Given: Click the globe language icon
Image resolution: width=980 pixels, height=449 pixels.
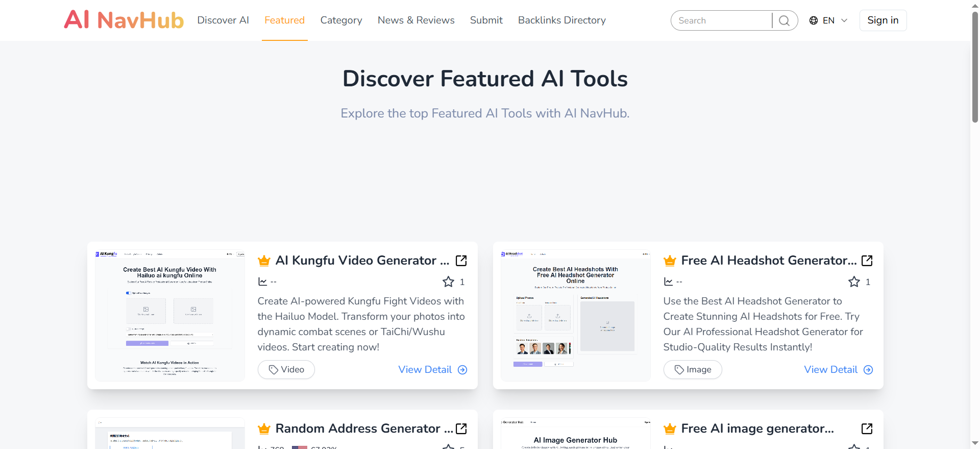Looking at the screenshot, I should click(814, 20).
